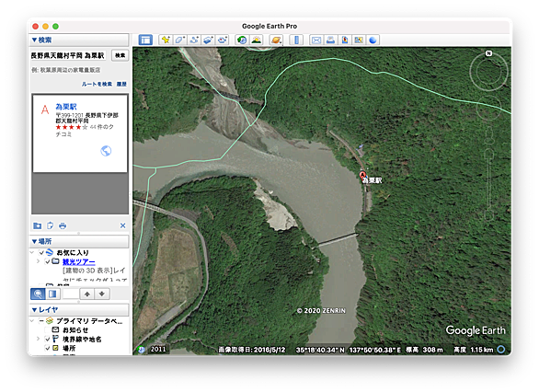Open the 履歴 history link
The width and height of the screenshot is (539, 392).
click(121, 84)
